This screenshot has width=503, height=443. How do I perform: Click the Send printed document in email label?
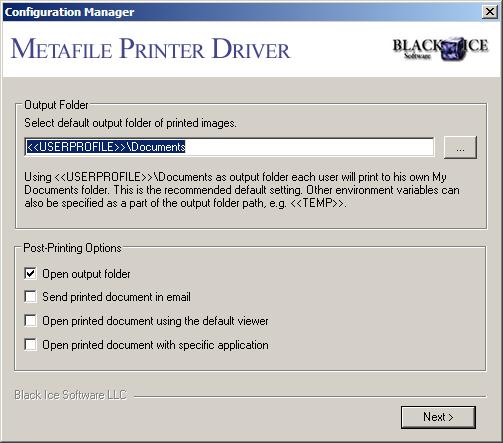pyautogui.click(x=116, y=297)
